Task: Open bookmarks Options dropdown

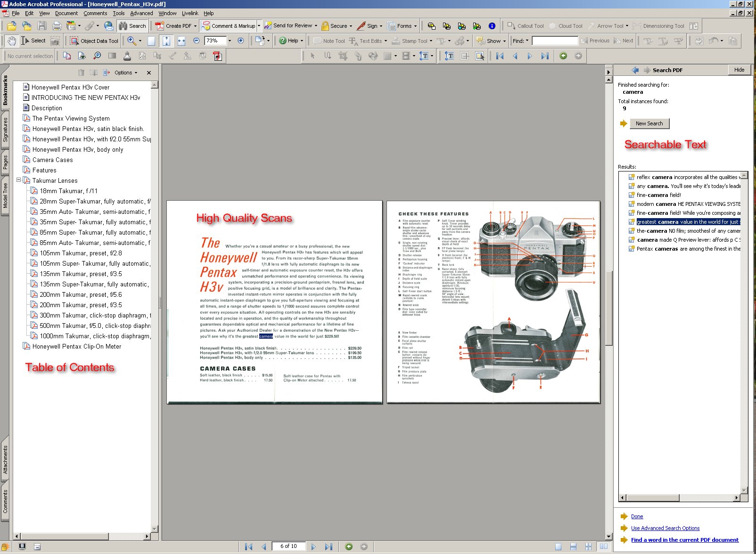Action: (126, 73)
